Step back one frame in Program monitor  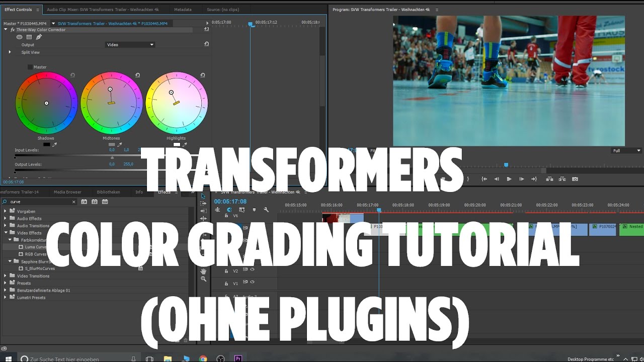[x=497, y=179]
